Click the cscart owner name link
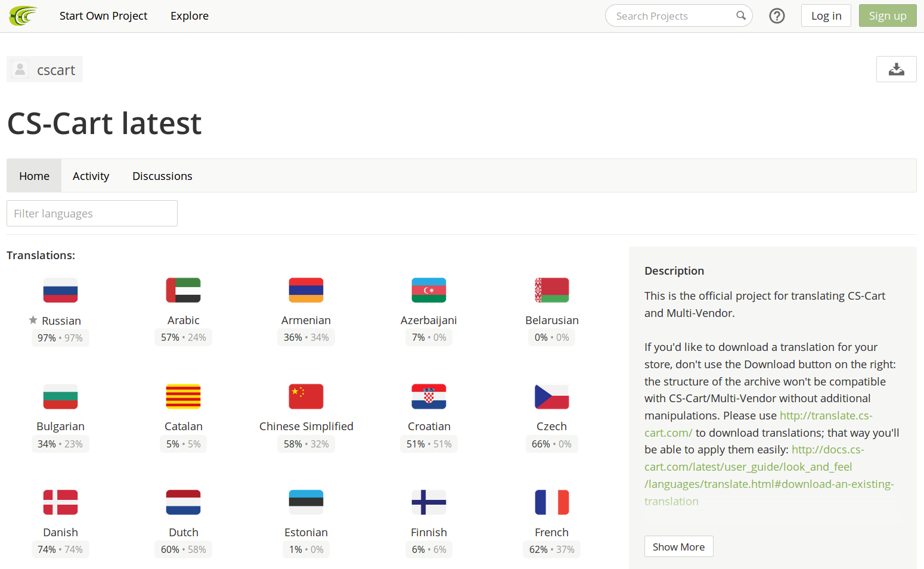 [x=56, y=70]
